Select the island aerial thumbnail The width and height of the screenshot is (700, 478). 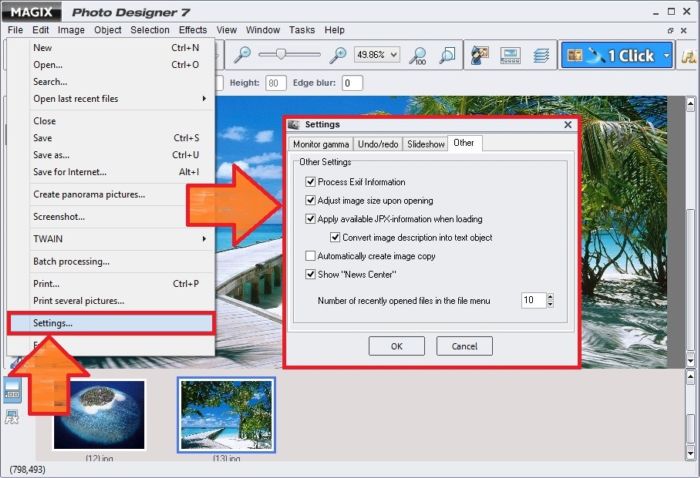point(99,415)
